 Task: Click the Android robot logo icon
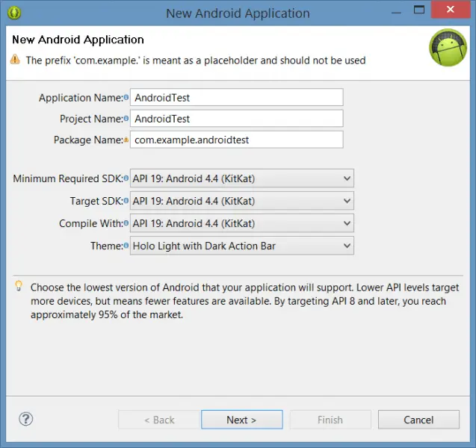[448, 48]
